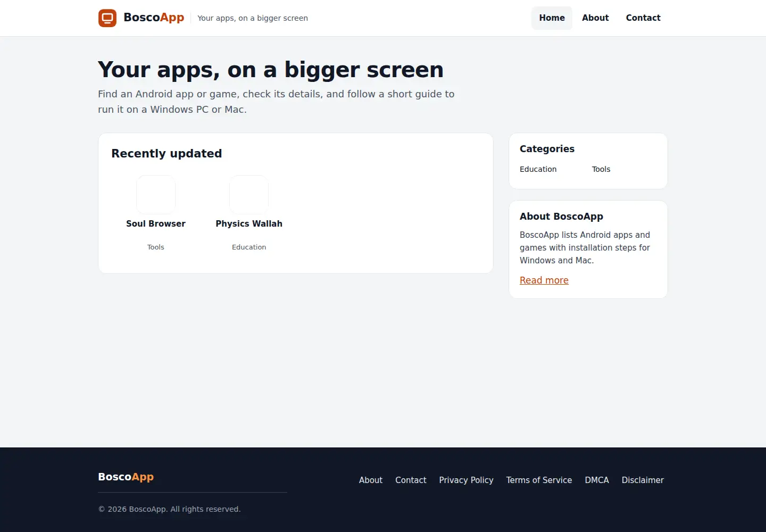This screenshot has width=766, height=532.
Task: Open the Physics Wallah app title
Action: click(x=249, y=224)
